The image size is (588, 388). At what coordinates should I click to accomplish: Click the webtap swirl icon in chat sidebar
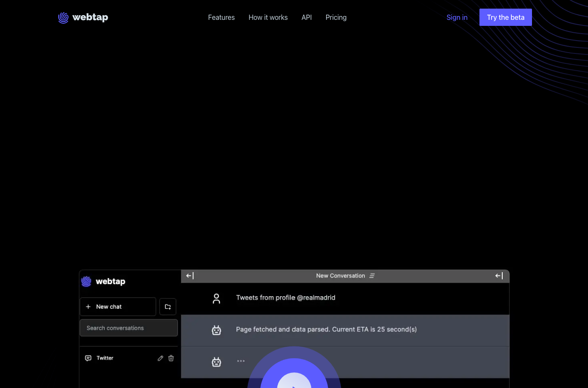tap(86, 282)
